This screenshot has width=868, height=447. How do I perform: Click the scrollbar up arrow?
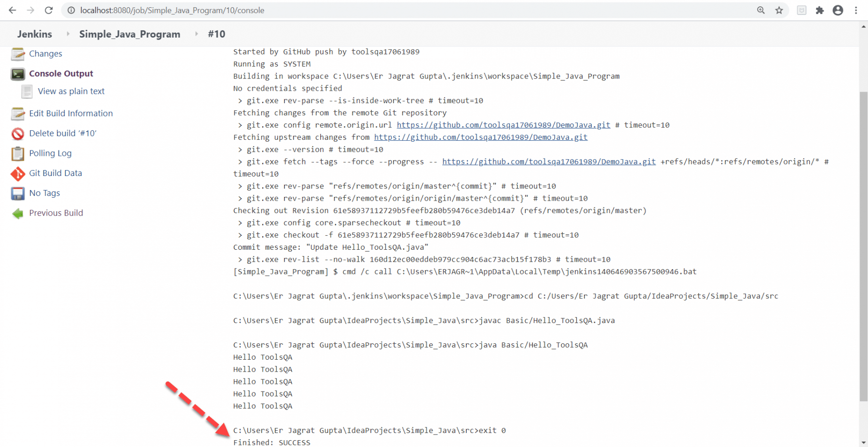coord(863,27)
